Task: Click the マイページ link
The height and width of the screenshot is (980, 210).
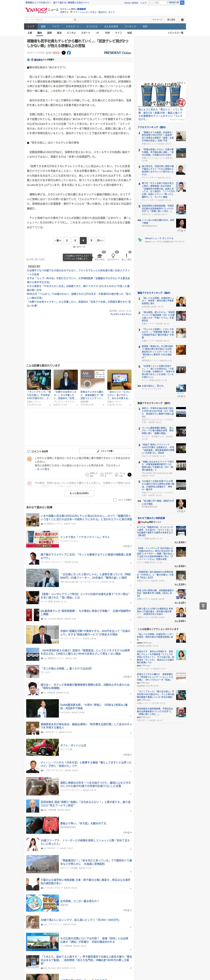Action: pyautogui.click(x=157, y=20)
